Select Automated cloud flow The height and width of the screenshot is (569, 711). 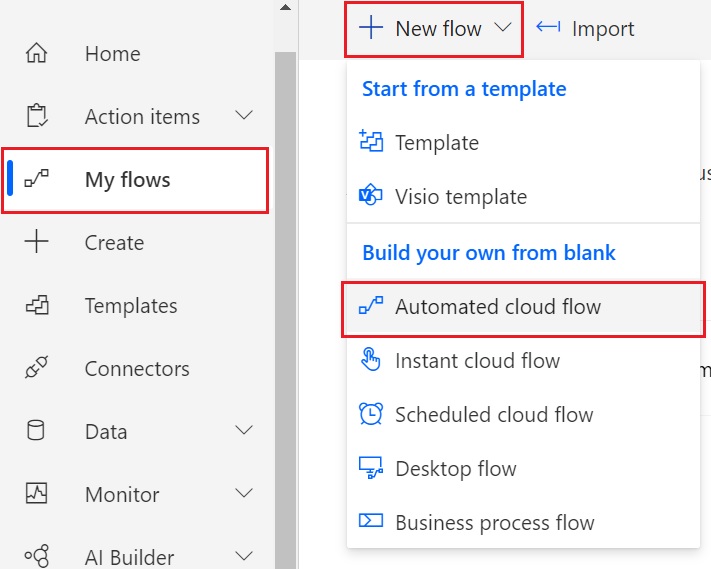(x=497, y=307)
